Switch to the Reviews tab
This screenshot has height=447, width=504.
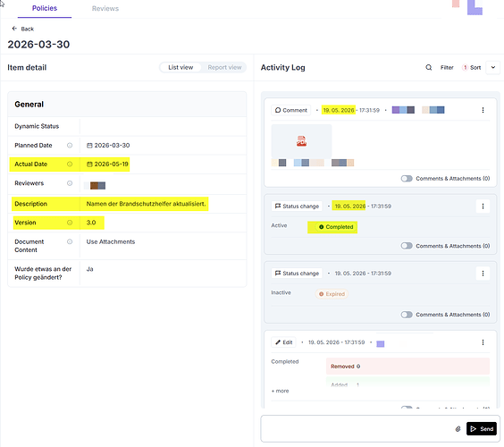tap(105, 9)
